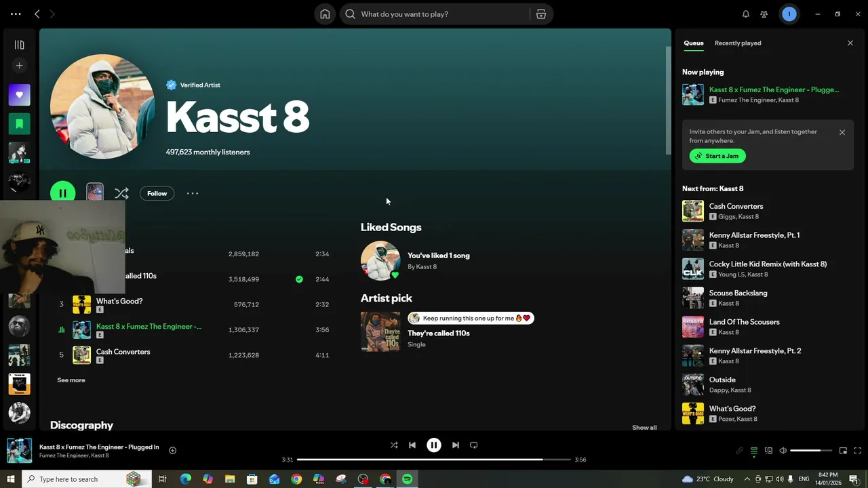Follow Kasst 8
The image size is (868, 488).
coord(157,193)
